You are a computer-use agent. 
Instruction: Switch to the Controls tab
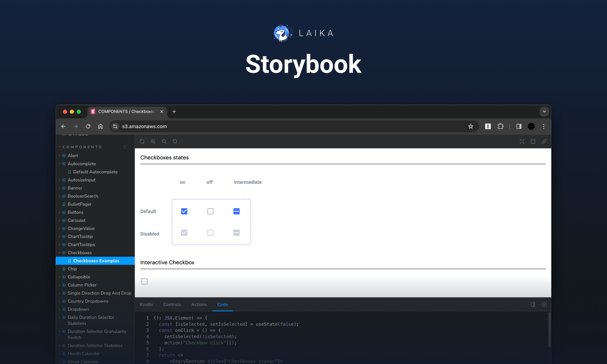172,304
